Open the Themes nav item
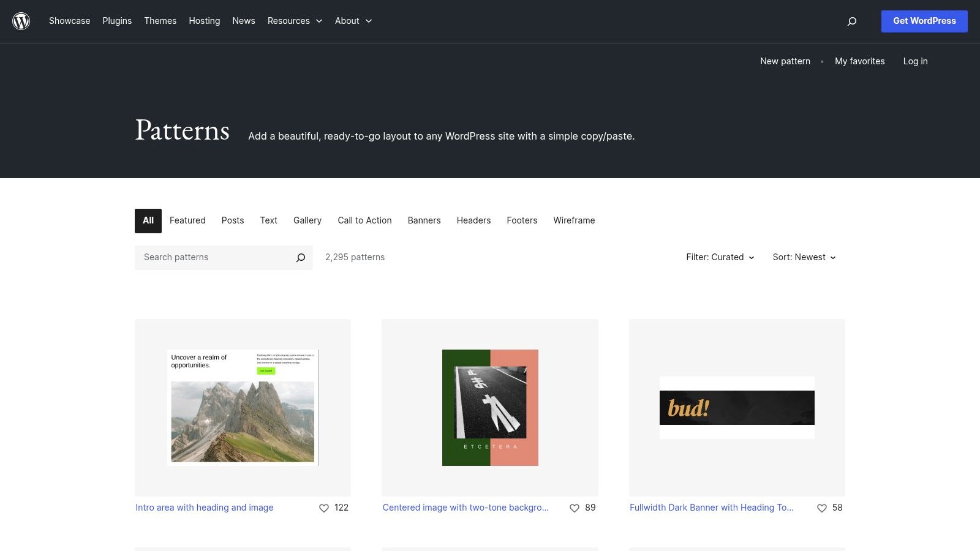The width and height of the screenshot is (980, 551). click(x=160, y=21)
